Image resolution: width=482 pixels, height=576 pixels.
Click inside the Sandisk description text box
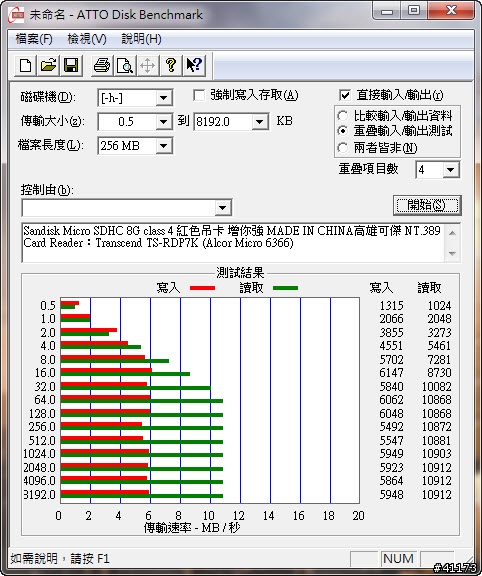(233, 242)
